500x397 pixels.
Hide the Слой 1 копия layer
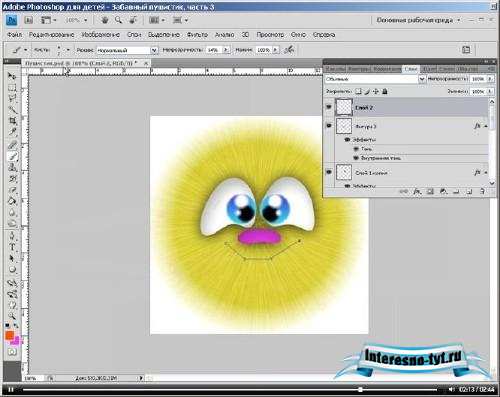[329, 172]
